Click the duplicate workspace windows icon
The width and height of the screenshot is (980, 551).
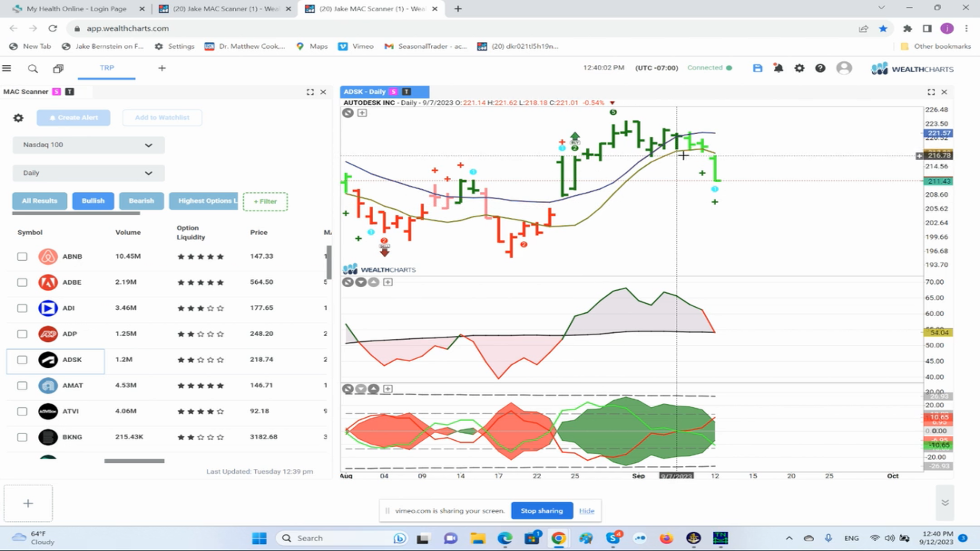tap(58, 68)
